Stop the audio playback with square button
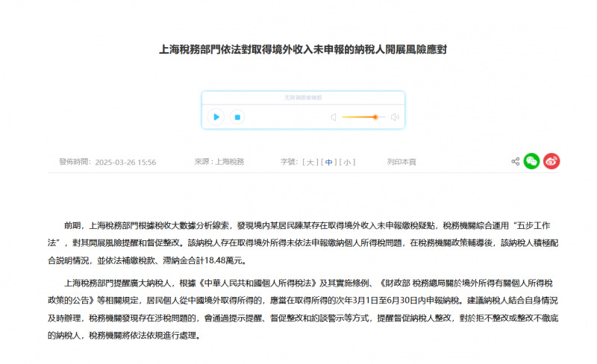597x364 pixels. click(x=237, y=117)
